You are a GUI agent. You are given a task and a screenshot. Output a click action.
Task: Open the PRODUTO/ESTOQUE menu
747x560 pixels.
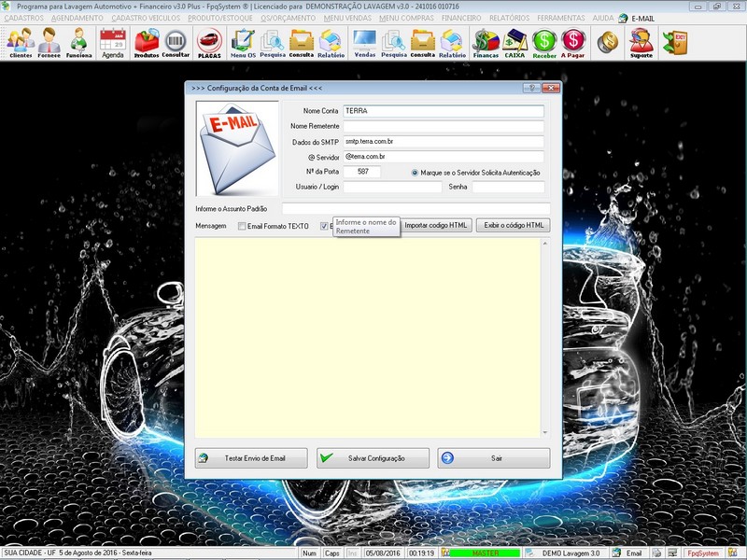(220, 18)
